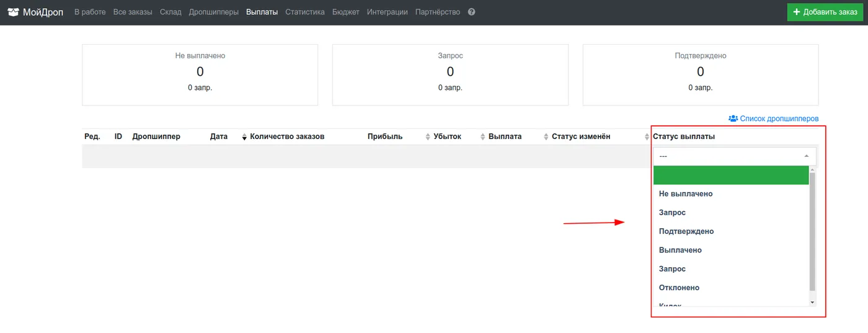The width and height of the screenshot is (868, 333).
Task: Open the help question mark icon
Action: pos(472,12)
